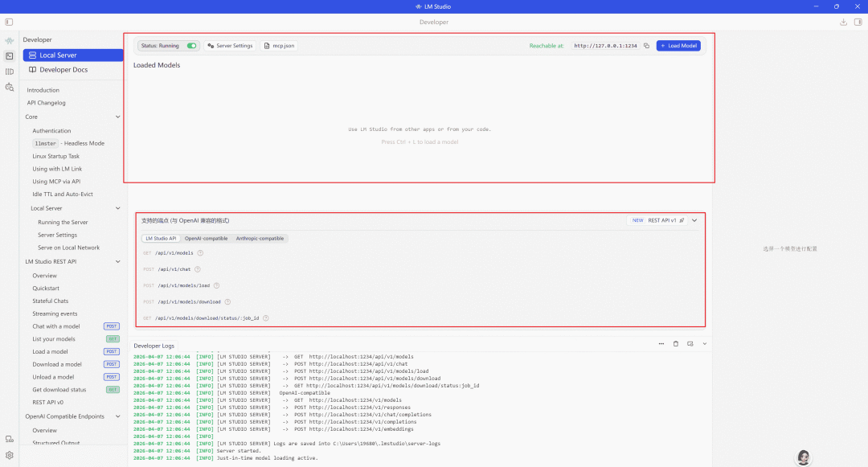The width and height of the screenshot is (868, 467).
Task: Select the Developer terminal icon in left rail
Action: coord(10,56)
